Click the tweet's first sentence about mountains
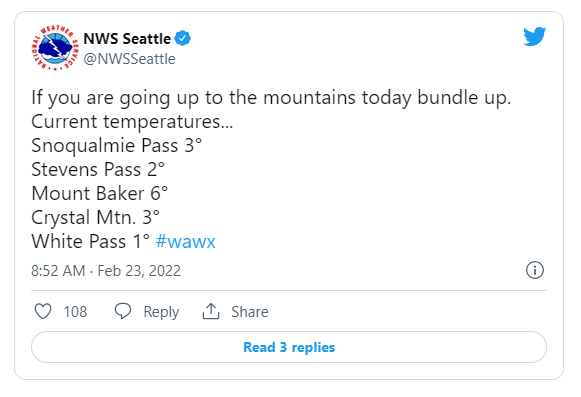The width and height of the screenshot is (581, 397). [271, 98]
